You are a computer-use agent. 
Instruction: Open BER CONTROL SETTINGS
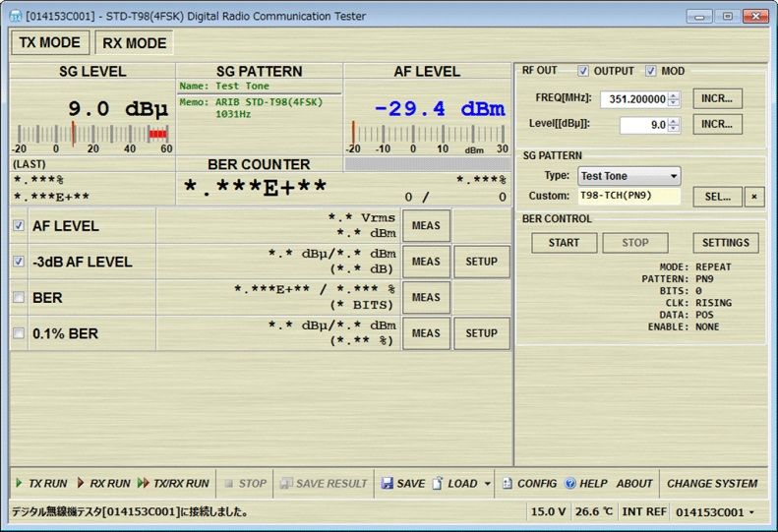(727, 243)
